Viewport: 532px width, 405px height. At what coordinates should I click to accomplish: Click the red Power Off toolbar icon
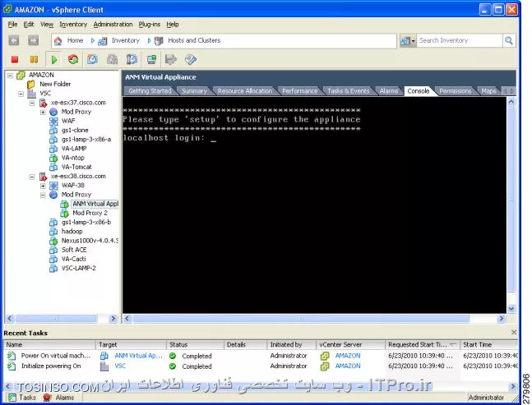point(15,60)
